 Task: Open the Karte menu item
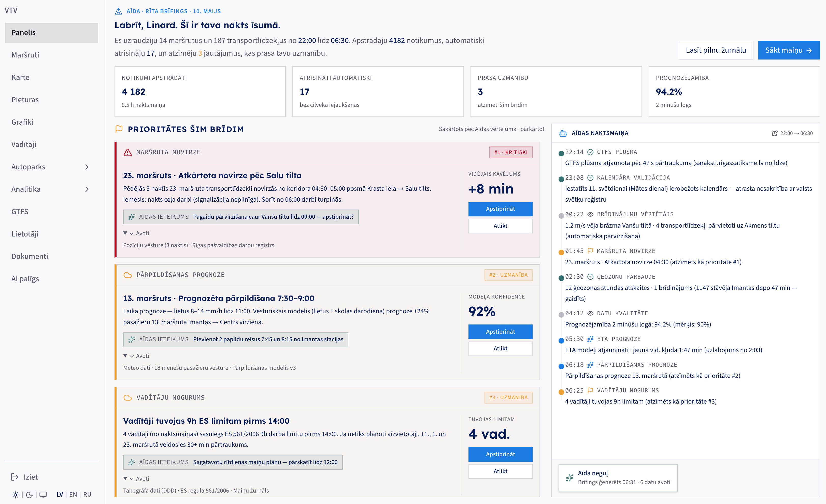point(51,77)
